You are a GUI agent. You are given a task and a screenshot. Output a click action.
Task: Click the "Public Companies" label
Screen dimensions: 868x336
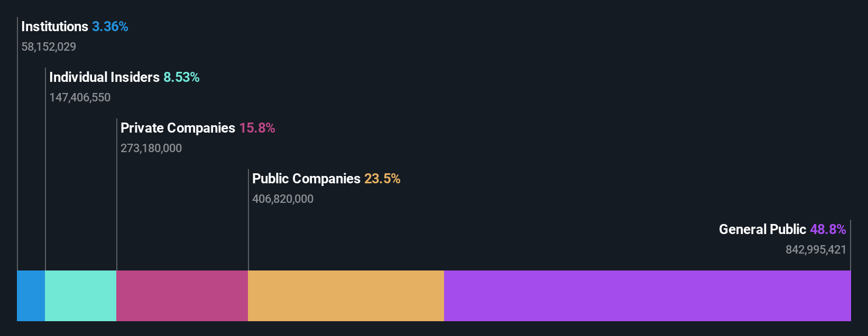pyautogui.click(x=306, y=179)
